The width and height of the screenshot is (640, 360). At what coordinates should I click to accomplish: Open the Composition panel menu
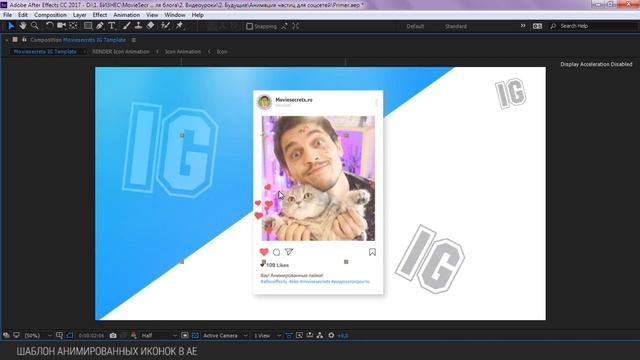(133, 40)
